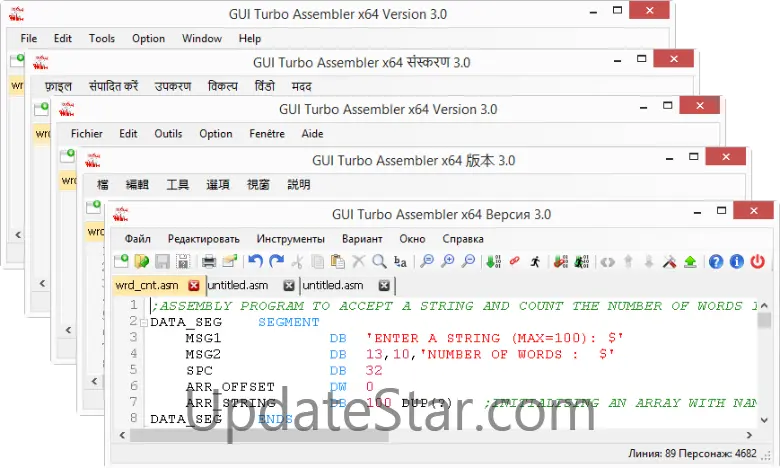This screenshot has width=780, height=468.
Task: Click the Save As floppy icon
Action: [183, 261]
